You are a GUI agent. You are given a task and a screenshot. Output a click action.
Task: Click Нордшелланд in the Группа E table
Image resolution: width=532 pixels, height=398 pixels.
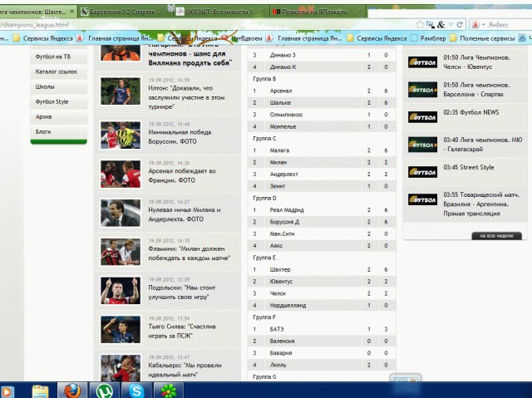(x=288, y=306)
